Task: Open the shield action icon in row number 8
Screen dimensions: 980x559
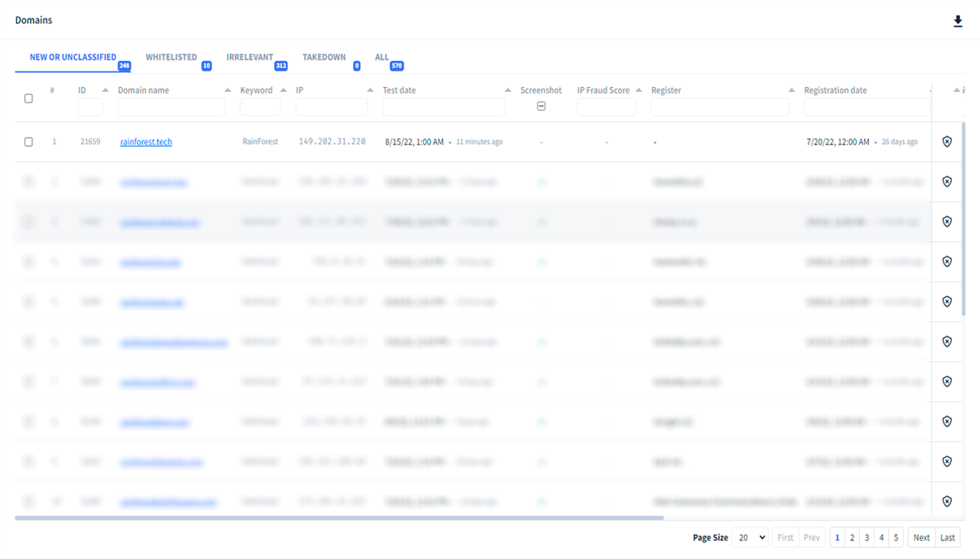Action: point(947,421)
